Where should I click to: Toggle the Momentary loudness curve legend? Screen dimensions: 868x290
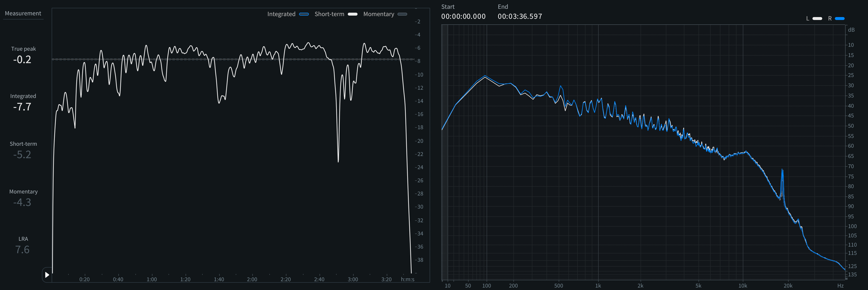(x=402, y=14)
